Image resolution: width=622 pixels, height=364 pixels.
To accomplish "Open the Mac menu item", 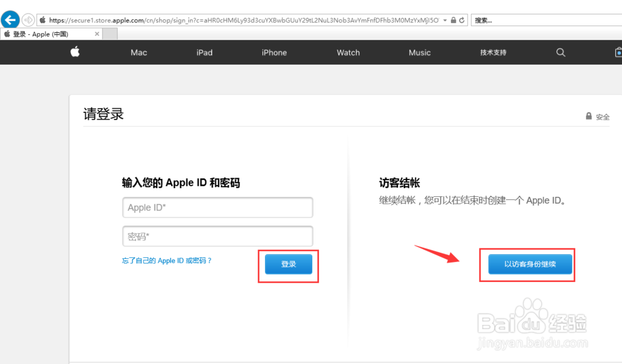I will pyautogui.click(x=139, y=53).
